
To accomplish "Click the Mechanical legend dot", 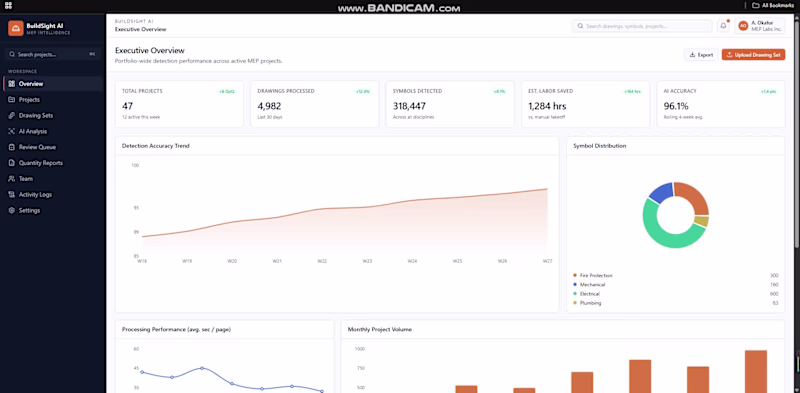I will (x=575, y=285).
